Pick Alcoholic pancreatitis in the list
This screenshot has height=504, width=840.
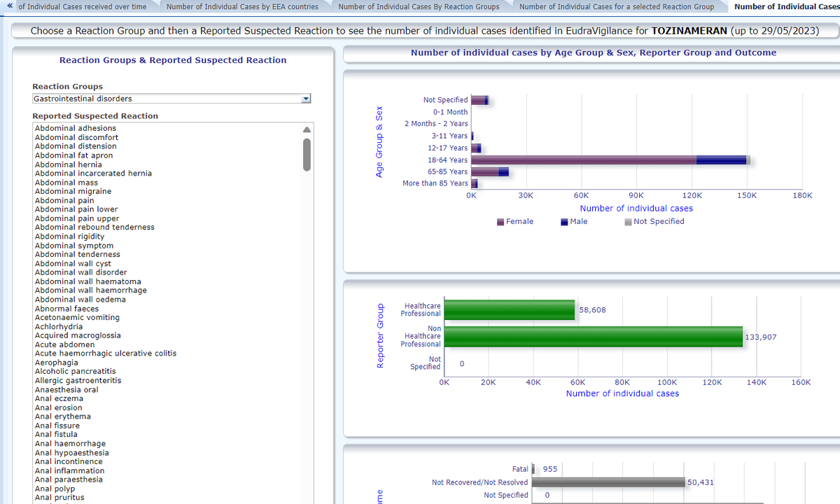(76, 371)
